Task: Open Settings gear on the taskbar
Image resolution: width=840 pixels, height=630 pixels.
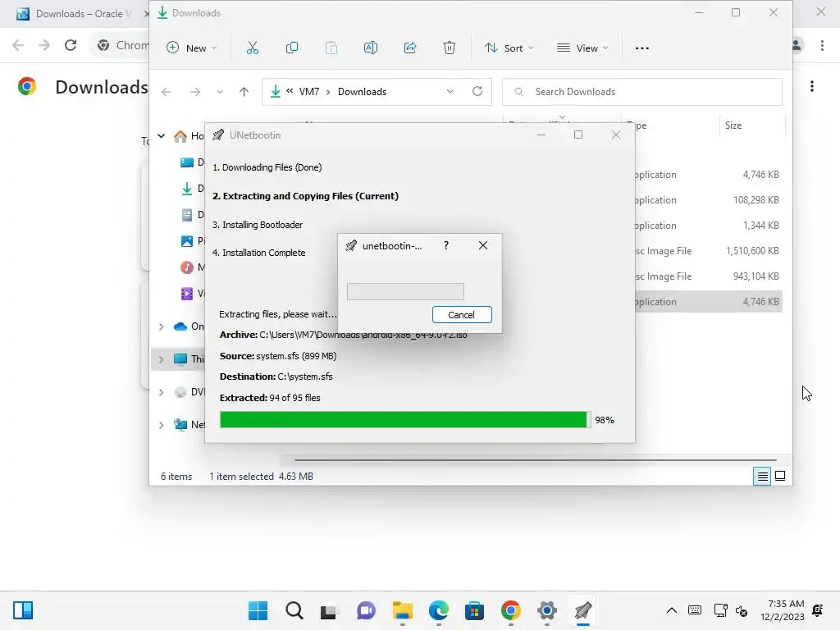Action: pos(547,610)
